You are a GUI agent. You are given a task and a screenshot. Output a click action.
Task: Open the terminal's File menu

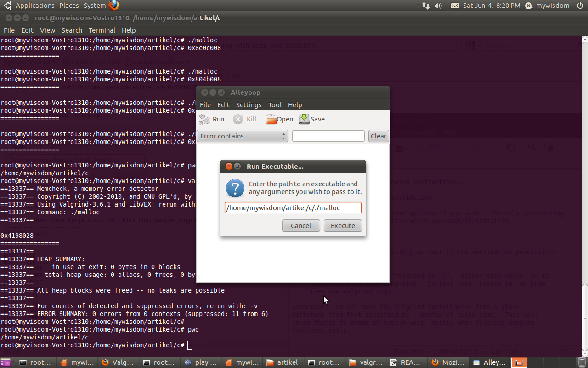9,30
